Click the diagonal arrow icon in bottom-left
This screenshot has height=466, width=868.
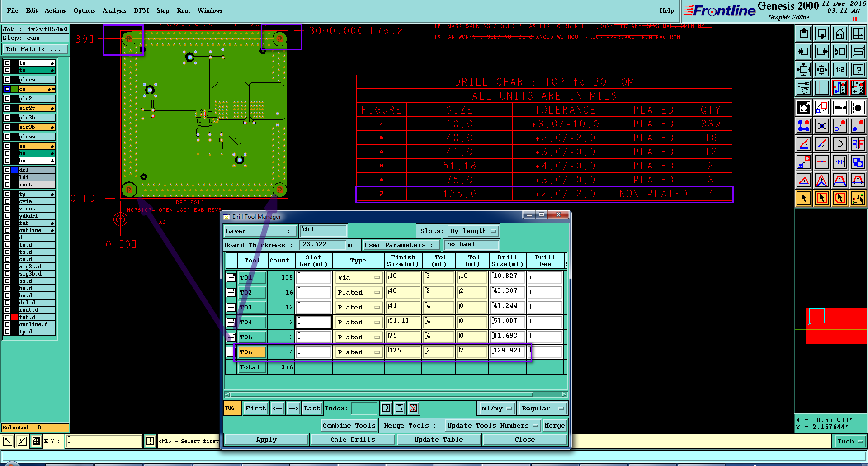point(8,441)
